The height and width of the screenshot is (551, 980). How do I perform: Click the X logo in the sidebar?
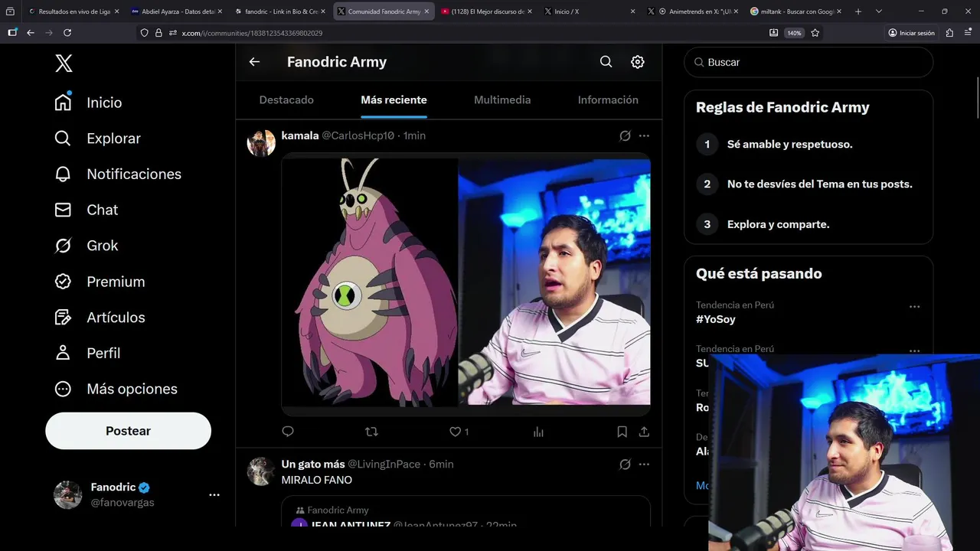tap(64, 64)
